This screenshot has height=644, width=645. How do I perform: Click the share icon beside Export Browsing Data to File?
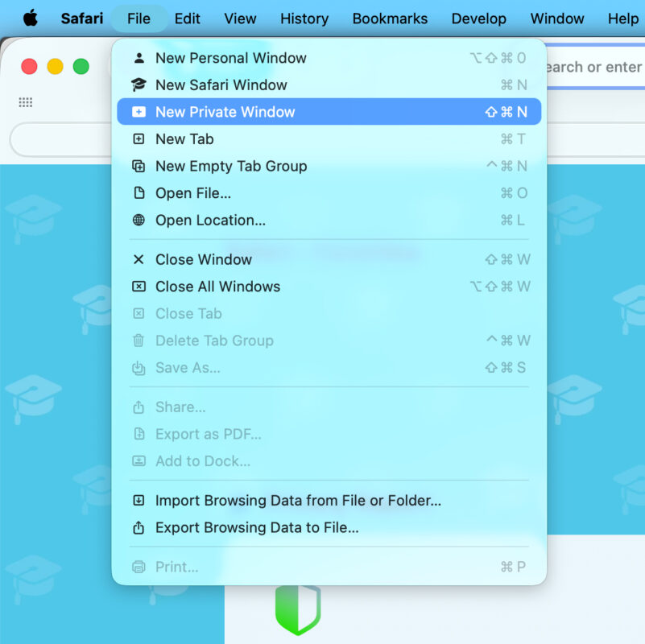(x=139, y=527)
